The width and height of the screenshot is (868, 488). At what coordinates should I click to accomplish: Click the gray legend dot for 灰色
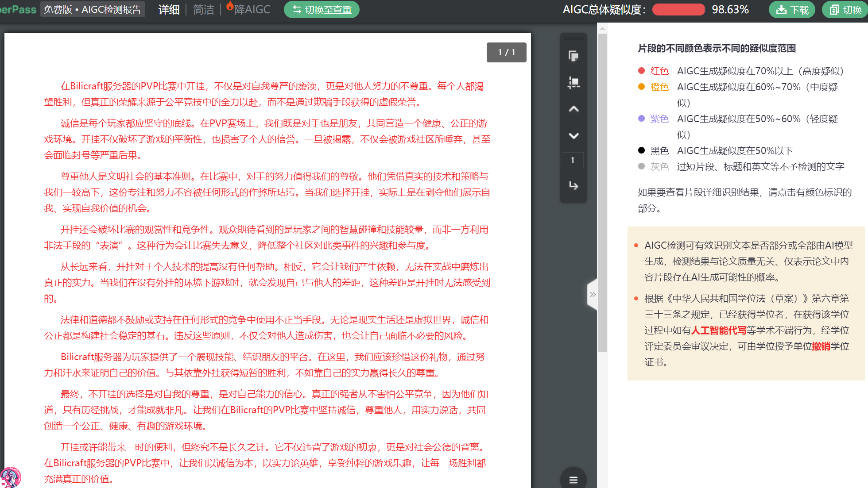641,166
